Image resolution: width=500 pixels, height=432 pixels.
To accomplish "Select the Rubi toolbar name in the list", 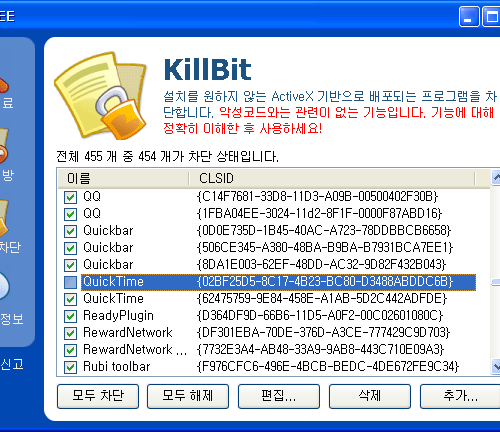I will click(117, 367).
